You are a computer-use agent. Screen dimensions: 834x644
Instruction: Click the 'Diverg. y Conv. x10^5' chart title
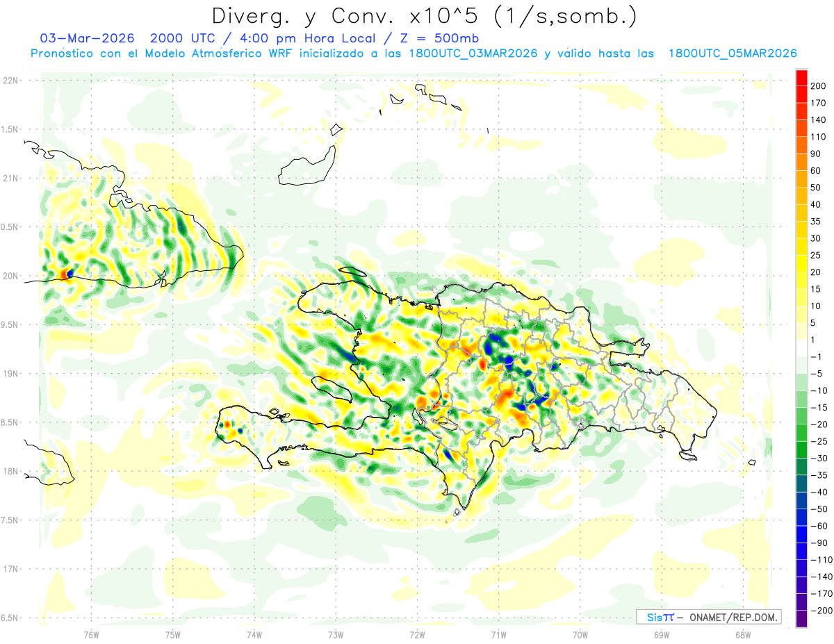coord(424,16)
